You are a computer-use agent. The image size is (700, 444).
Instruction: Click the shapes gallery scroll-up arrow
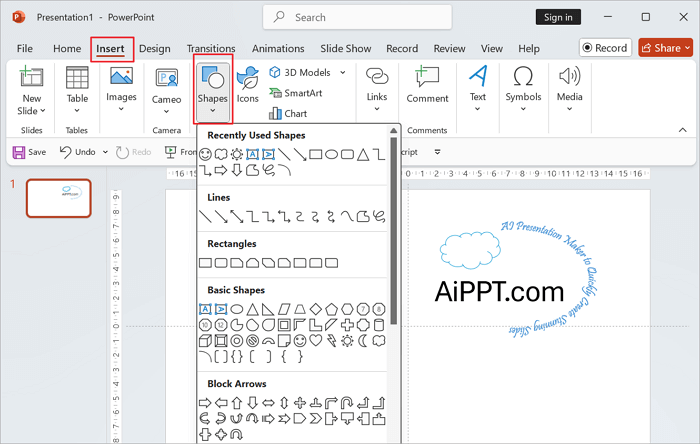point(393,131)
